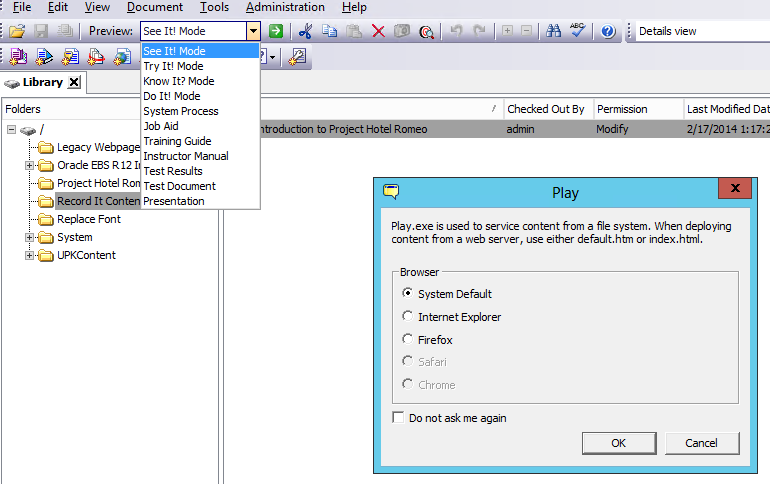Collapse the Preview mode dropdown arrow
Image resolution: width=770 pixels, height=484 pixels.
coord(253,32)
